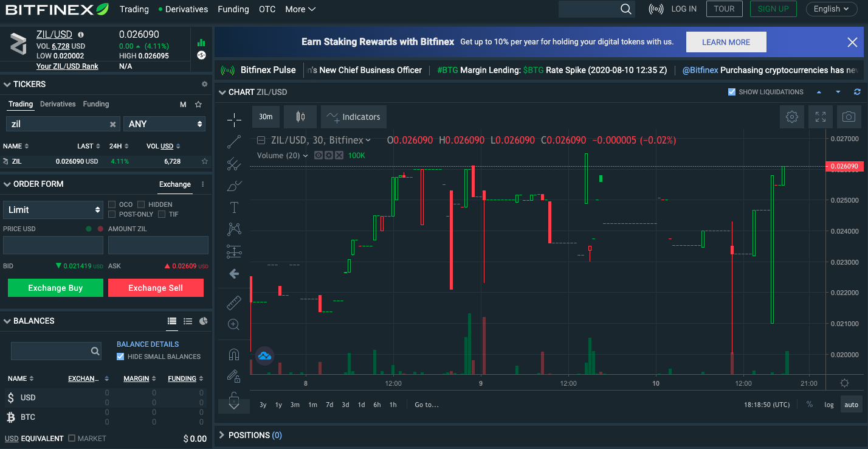Click the Sign Up button

point(773,9)
